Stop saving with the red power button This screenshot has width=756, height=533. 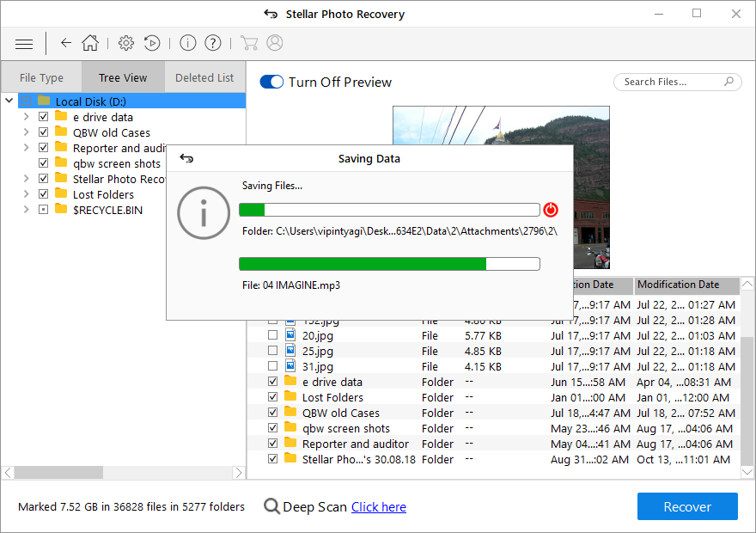[551, 210]
